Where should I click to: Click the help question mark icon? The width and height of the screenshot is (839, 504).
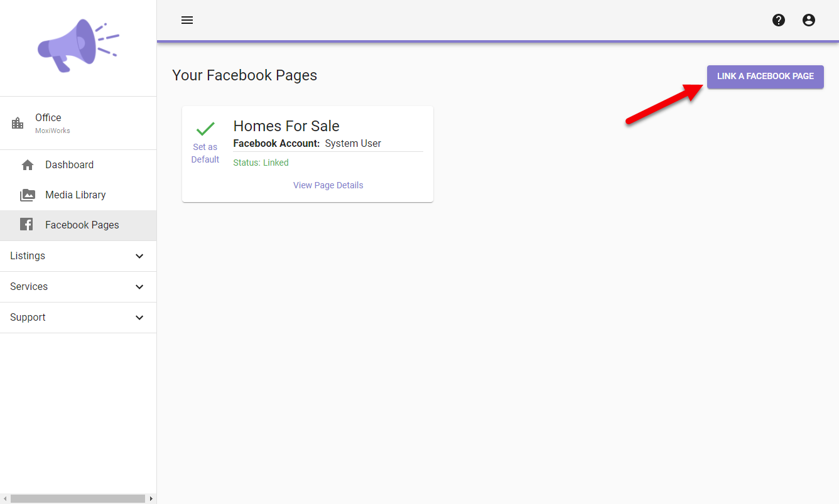[x=779, y=20]
